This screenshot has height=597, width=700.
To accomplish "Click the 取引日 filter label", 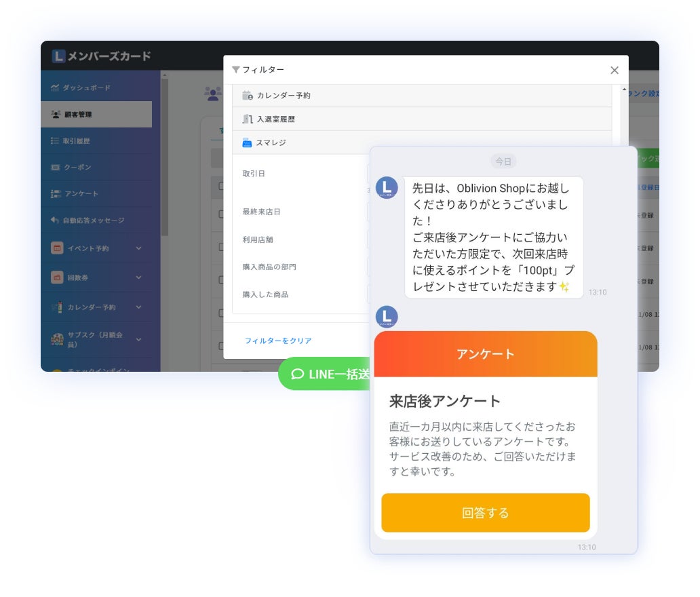I will point(254,174).
